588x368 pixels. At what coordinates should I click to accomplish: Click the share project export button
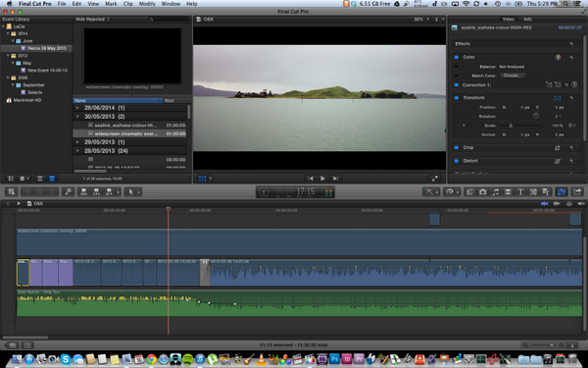click(577, 192)
